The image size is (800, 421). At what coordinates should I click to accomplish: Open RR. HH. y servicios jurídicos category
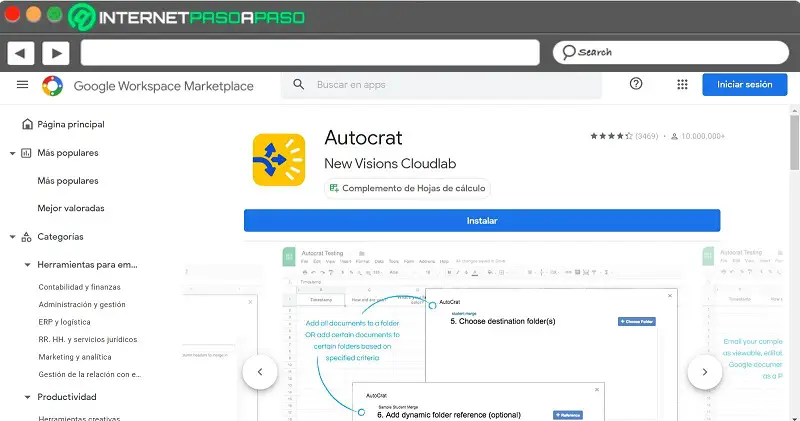pyautogui.click(x=88, y=339)
